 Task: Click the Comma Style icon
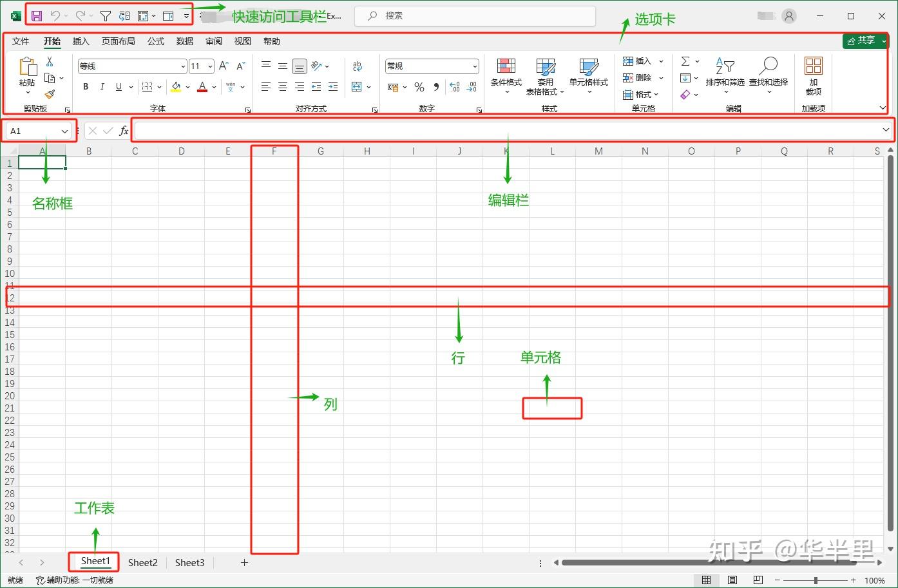click(x=436, y=87)
